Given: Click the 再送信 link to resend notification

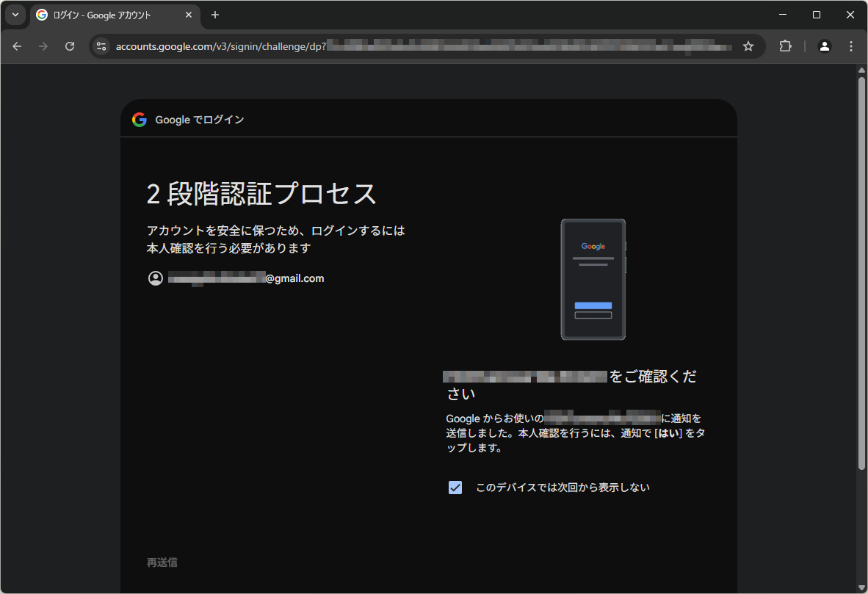Looking at the screenshot, I should pyautogui.click(x=162, y=562).
